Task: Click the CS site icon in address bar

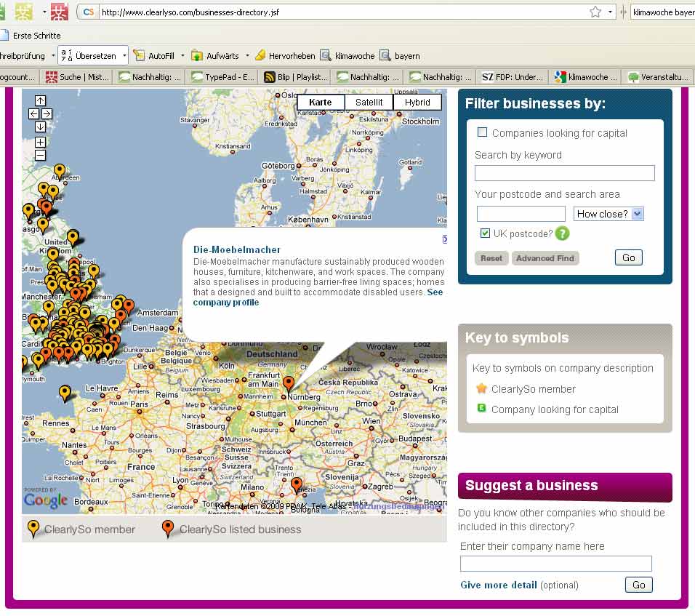Action: (88, 12)
